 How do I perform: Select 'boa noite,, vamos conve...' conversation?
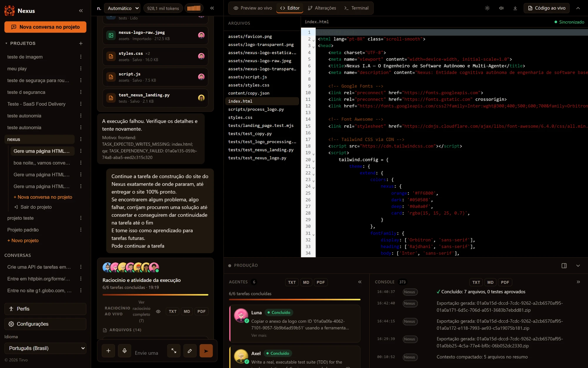[42, 163]
